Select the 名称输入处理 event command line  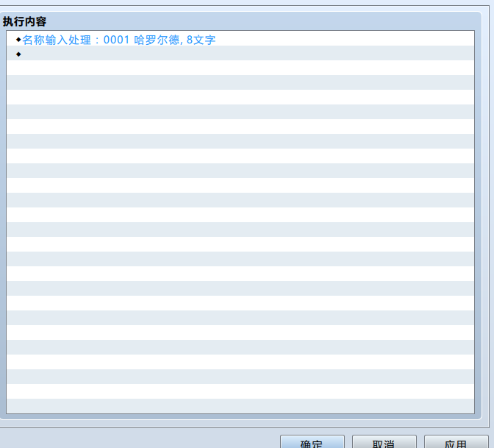[240, 39]
